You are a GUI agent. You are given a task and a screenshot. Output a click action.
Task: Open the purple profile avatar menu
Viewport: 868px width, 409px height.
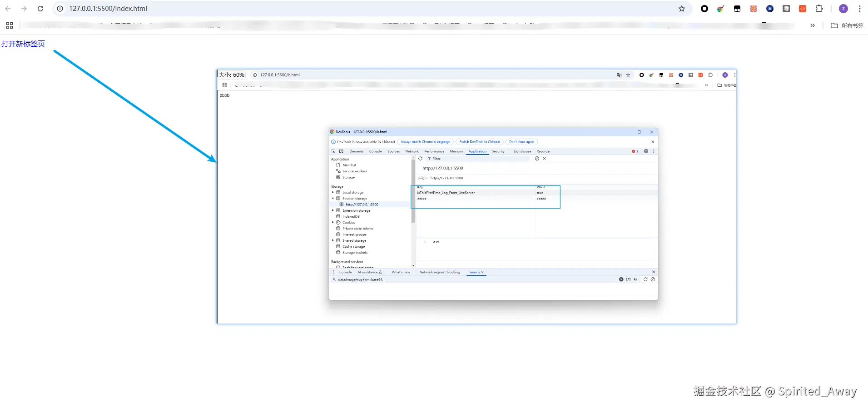tap(843, 9)
